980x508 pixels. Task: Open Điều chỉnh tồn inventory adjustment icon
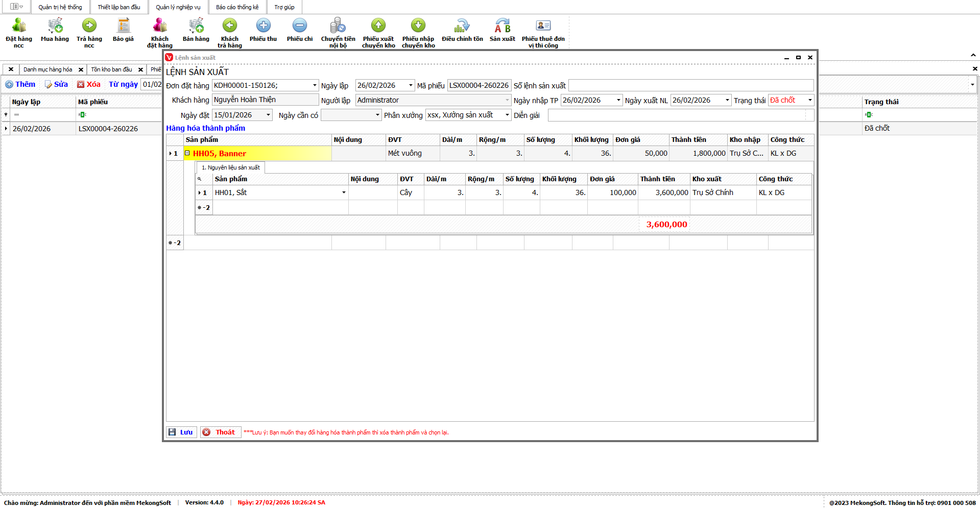coord(462,27)
